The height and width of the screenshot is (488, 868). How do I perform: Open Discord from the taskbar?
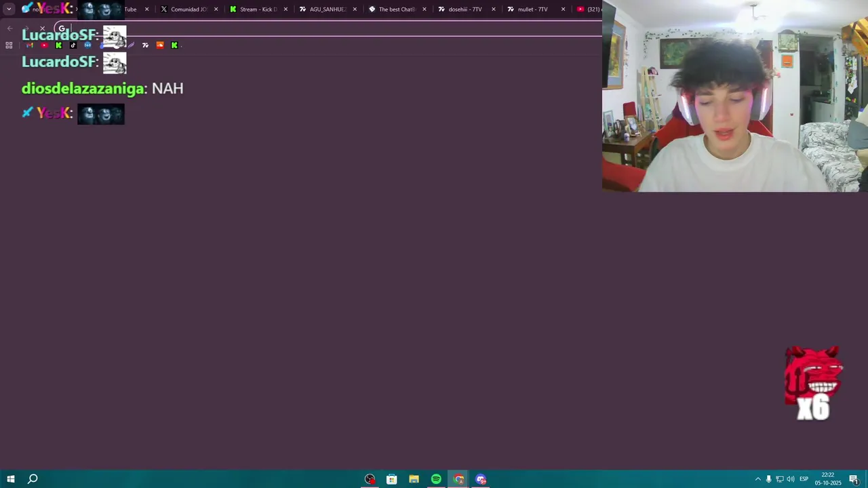(481, 479)
